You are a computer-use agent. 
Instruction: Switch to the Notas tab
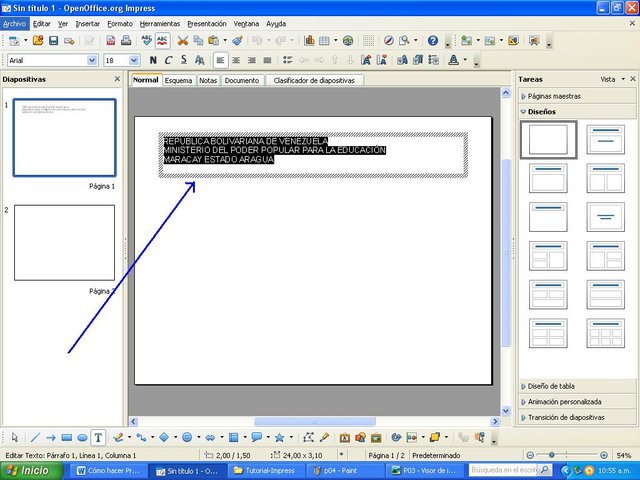(x=208, y=80)
